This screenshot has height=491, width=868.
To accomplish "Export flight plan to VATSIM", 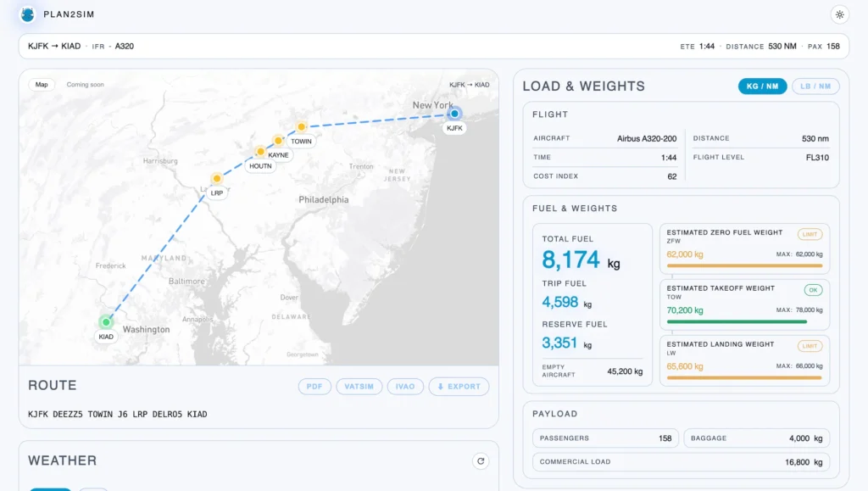I will [359, 387].
